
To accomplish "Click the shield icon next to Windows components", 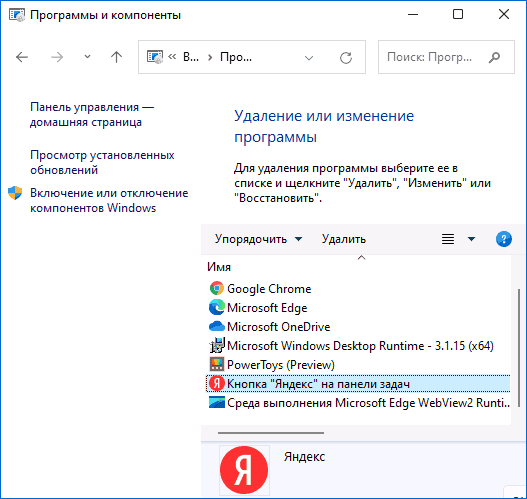I will click(15, 193).
